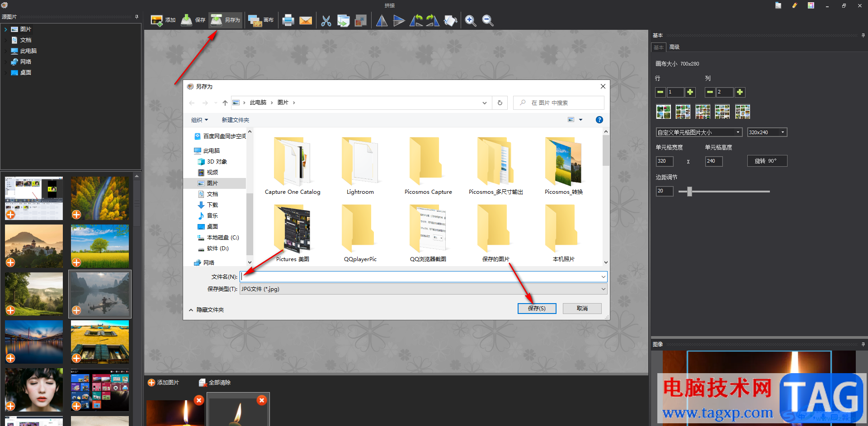868x426 pixels.
Task: Add the forest road photo via plus icon
Action: pyautogui.click(x=76, y=215)
